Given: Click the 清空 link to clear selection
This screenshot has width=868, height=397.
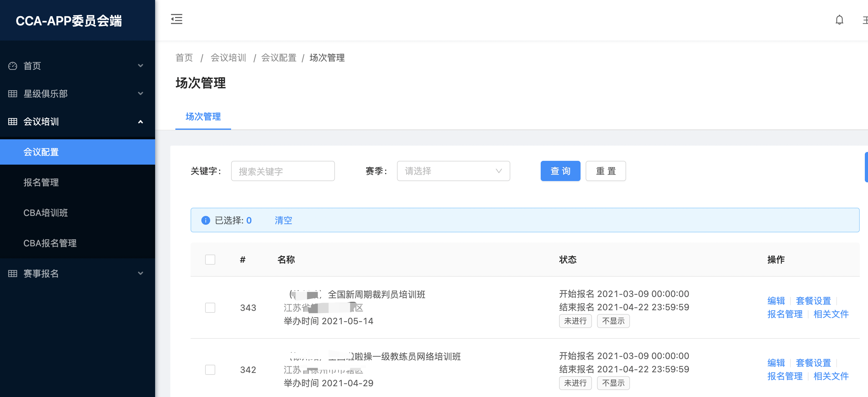Looking at the screenshot, I should point(283,220).
